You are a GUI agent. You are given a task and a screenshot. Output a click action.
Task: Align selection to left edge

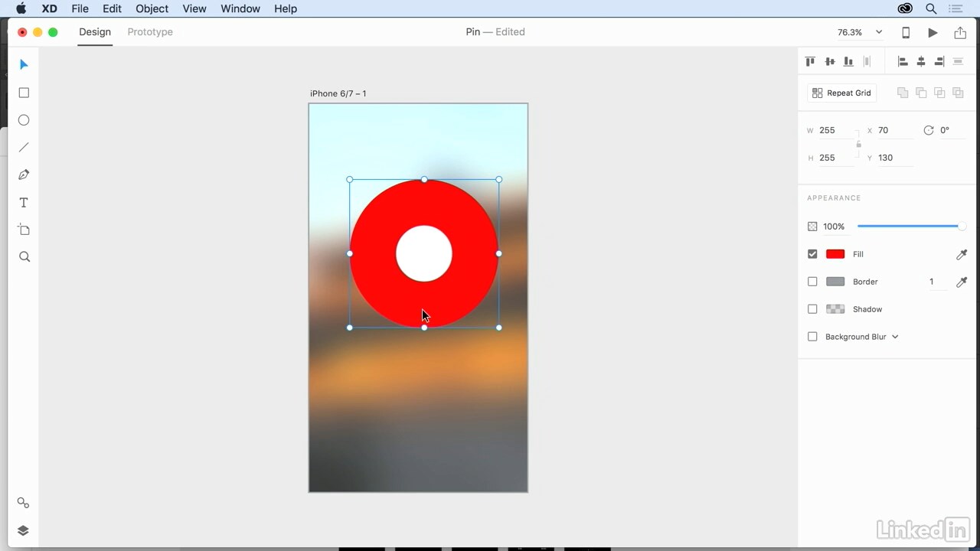click(x=903, y=61)
